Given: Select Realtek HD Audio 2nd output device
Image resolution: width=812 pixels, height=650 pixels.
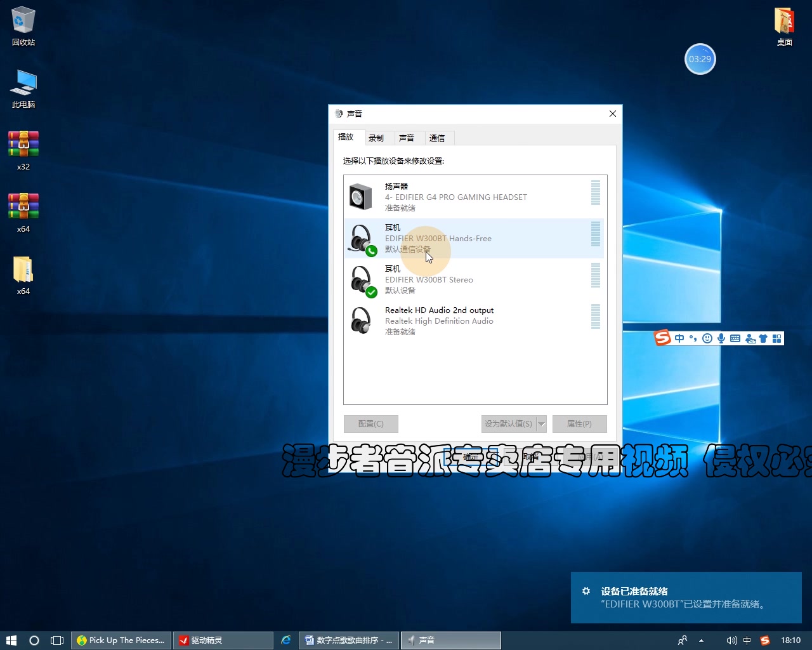Looking at the screenshot, I should click(475, 321).
